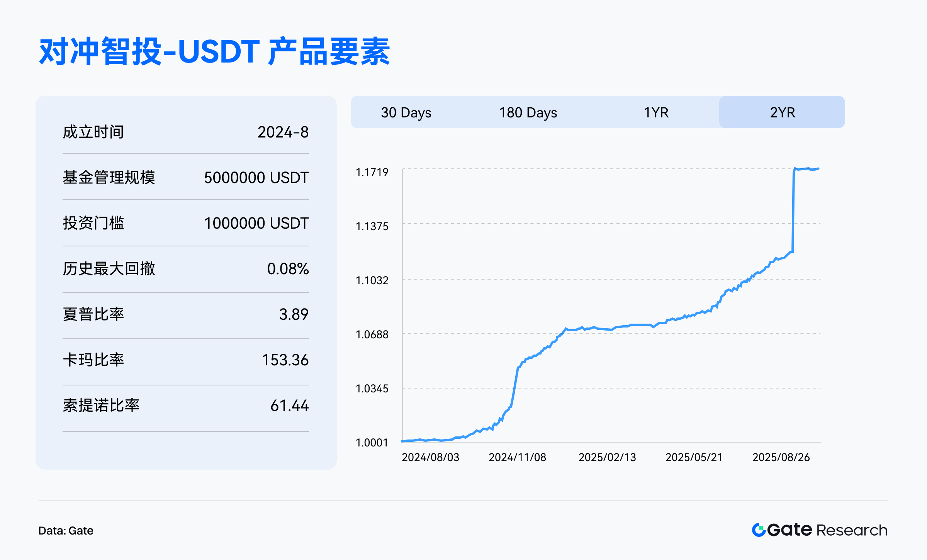Image resolution: width=927 pixels, height=560 pixels.
Task: Click the 对冲智投-USDT 产品要素 title
Action: coord(214,52)
